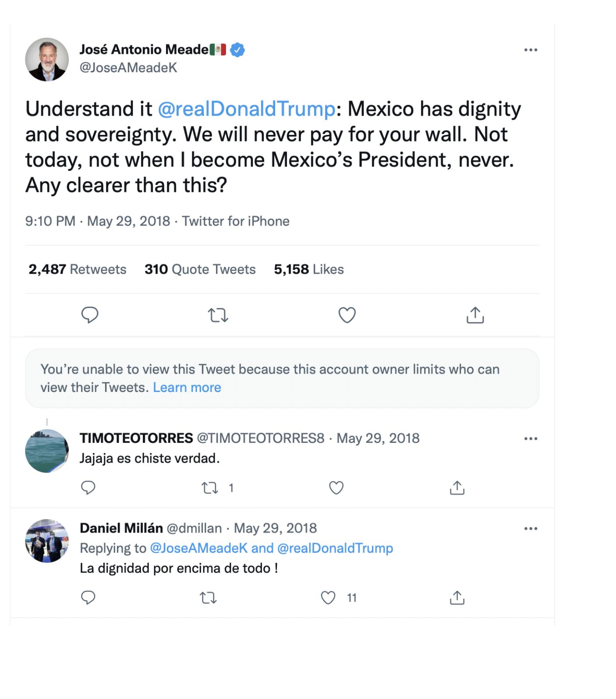Screen dimensions: 616x699
Task: Open Daniel Millán's profile avatar
Action: click(47, 541)
